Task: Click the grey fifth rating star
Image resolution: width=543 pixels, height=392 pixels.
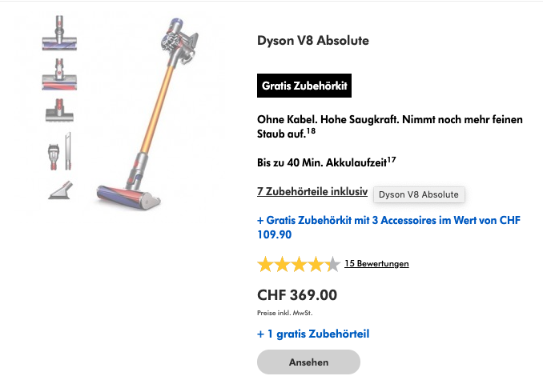Action: (332, 264)
